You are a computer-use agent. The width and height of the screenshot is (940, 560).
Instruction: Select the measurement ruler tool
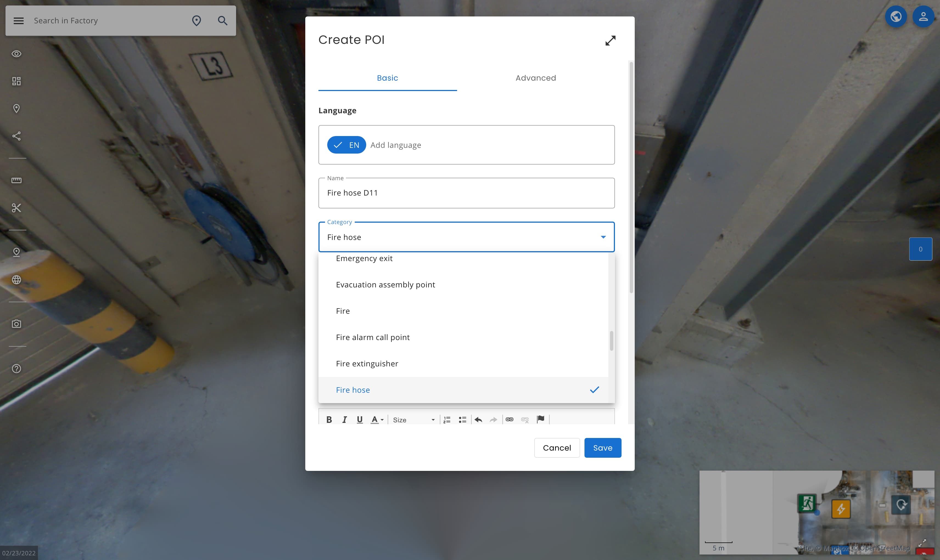[17, 180]
